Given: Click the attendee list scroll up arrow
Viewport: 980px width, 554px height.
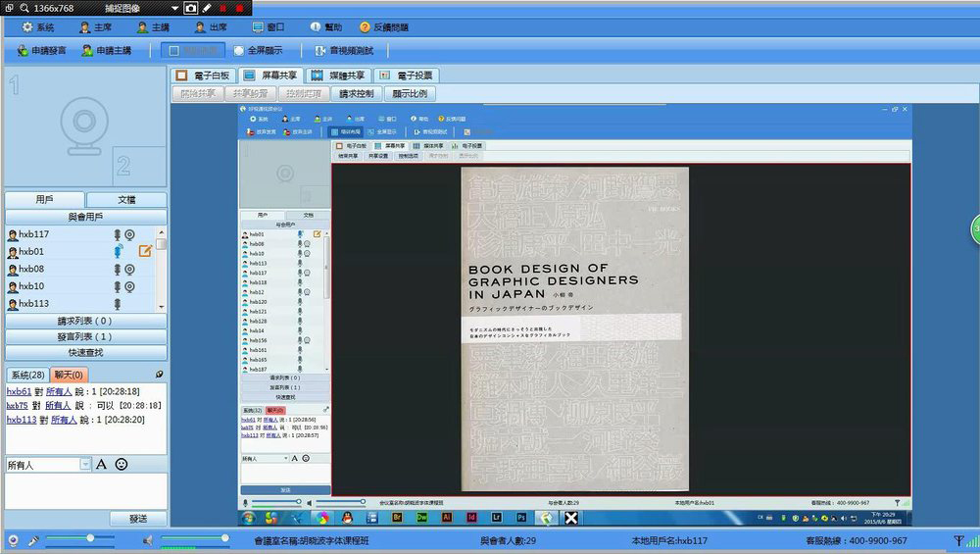Looking at the screenshot, I should pos(162,232).
